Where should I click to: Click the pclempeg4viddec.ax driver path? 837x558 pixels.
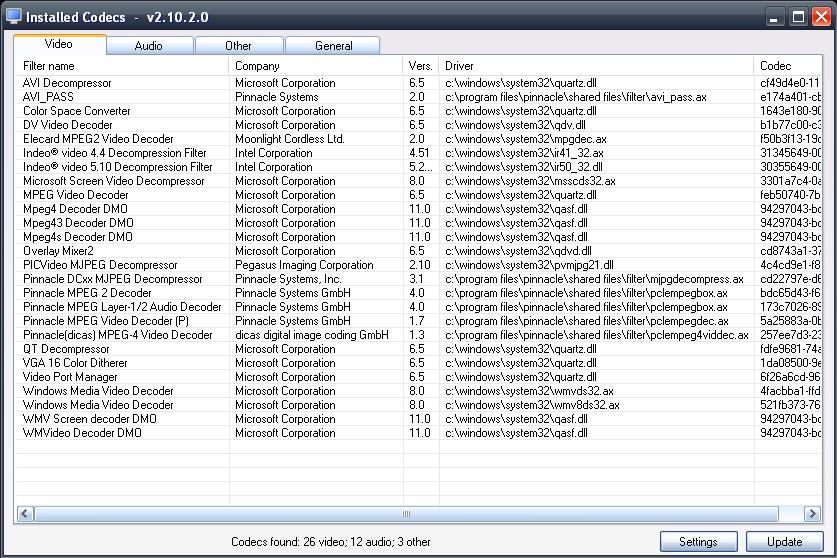point(597,335)
